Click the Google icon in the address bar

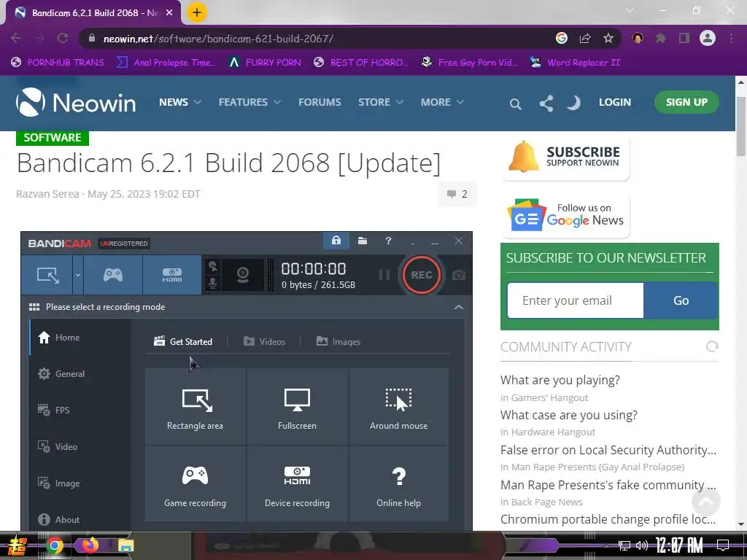click(x=562, y=38)
